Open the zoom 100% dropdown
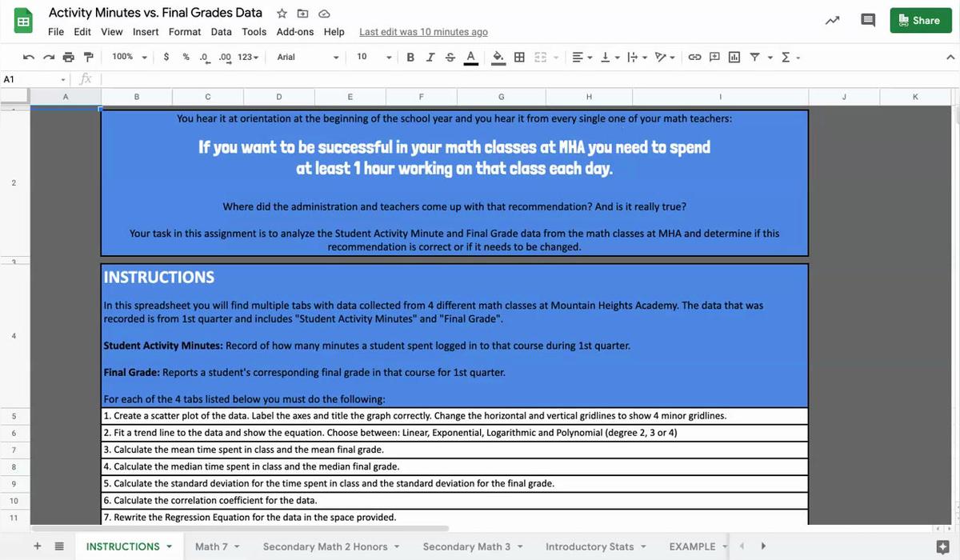 [130, 57]
